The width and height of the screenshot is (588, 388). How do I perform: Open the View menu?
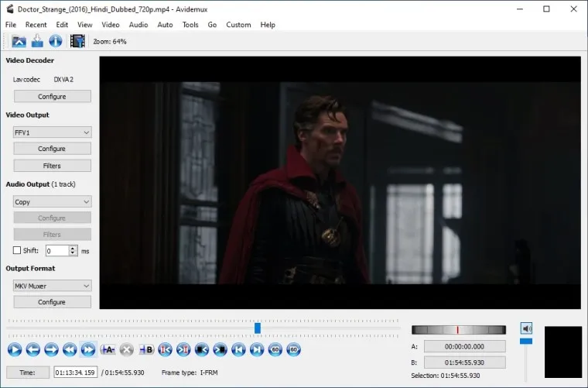pos(85,25)
